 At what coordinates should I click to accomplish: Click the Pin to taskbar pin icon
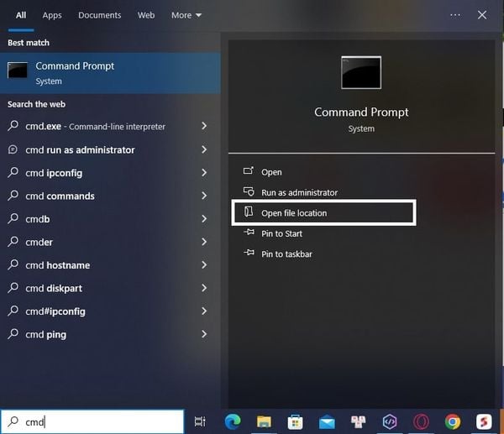tap(249, 253)
